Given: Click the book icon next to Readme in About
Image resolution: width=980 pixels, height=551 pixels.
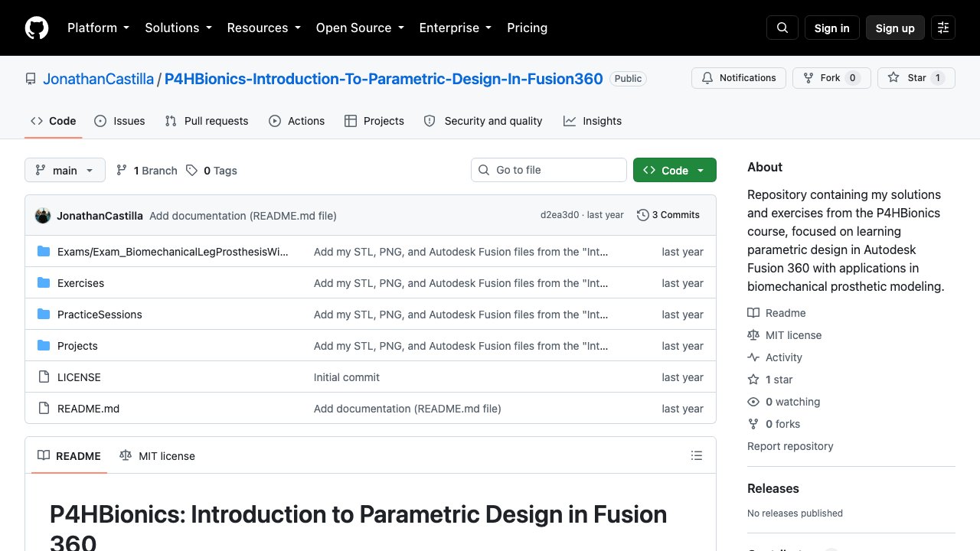Looking at the screenshot, I should (753, 313).
